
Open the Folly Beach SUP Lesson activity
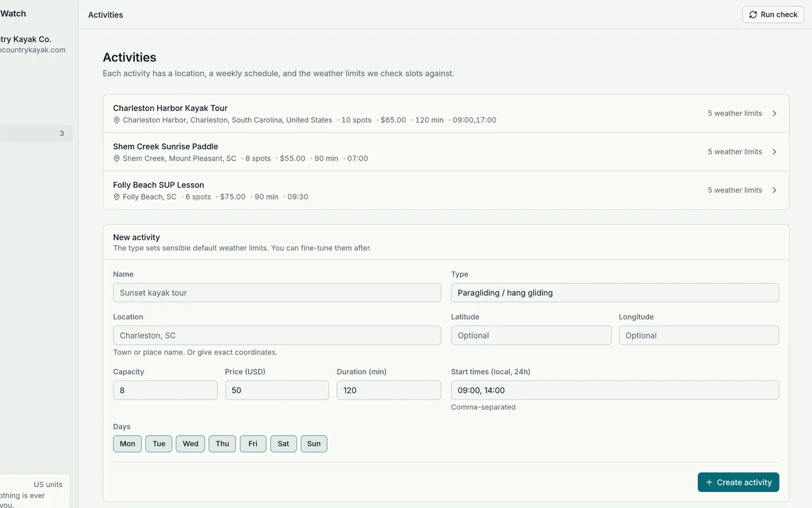point(446,190)
